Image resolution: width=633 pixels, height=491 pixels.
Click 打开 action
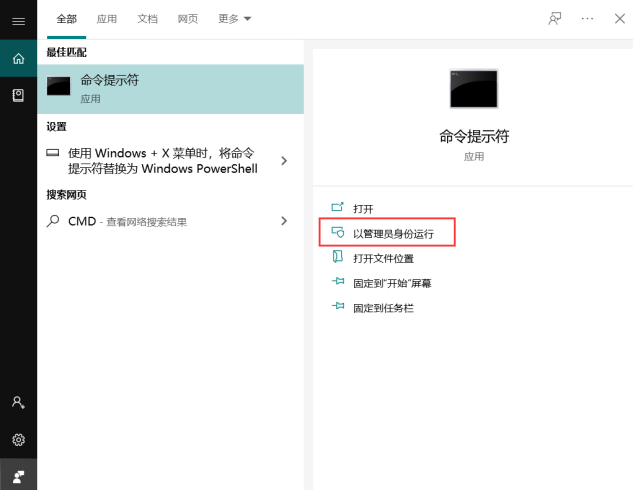pos(363,209)
